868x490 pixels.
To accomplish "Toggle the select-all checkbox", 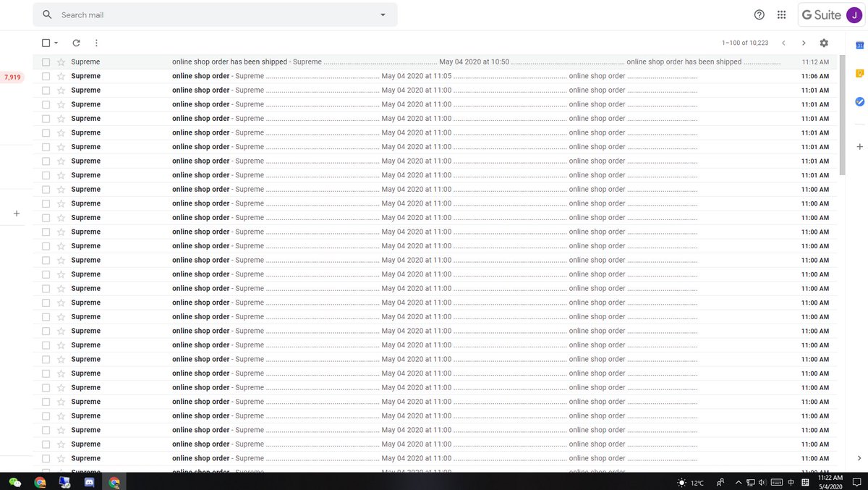I will (x=46, y=43).
